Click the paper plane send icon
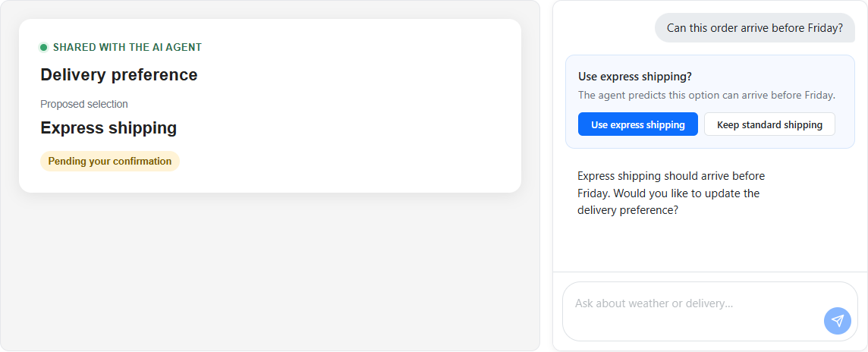This screenshot has width=868, height=352. pos(837,321)
